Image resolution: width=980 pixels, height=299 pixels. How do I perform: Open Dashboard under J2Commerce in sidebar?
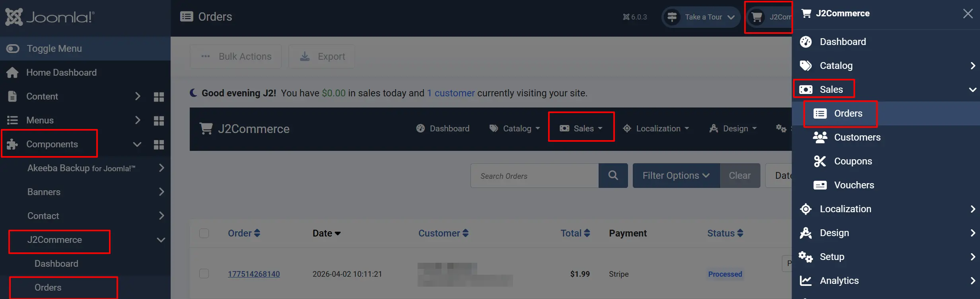(56, 264)
